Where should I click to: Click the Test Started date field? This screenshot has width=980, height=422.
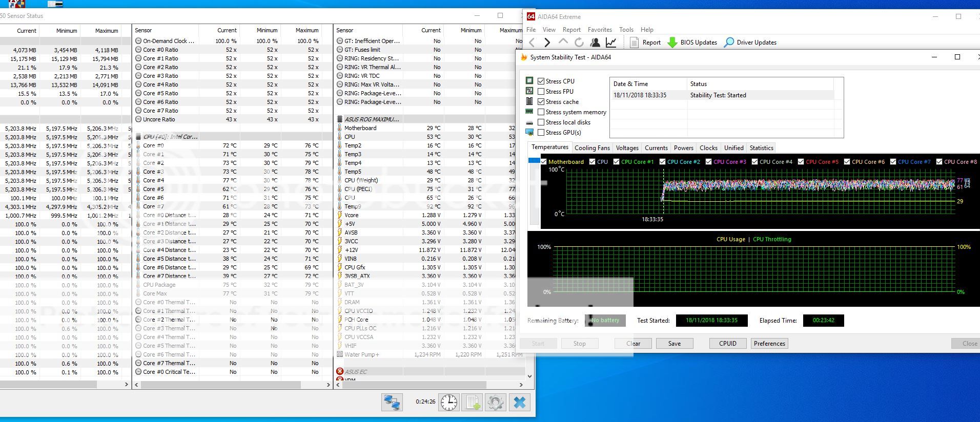tap(711, 321)
